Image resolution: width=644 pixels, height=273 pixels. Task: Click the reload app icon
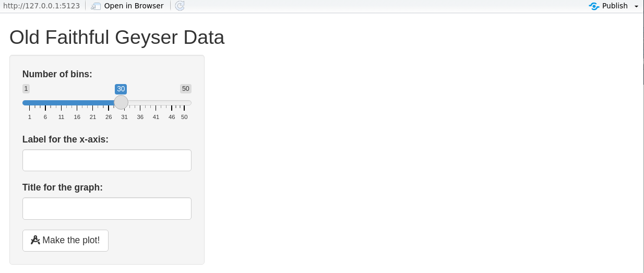click(x=180, y=6)
